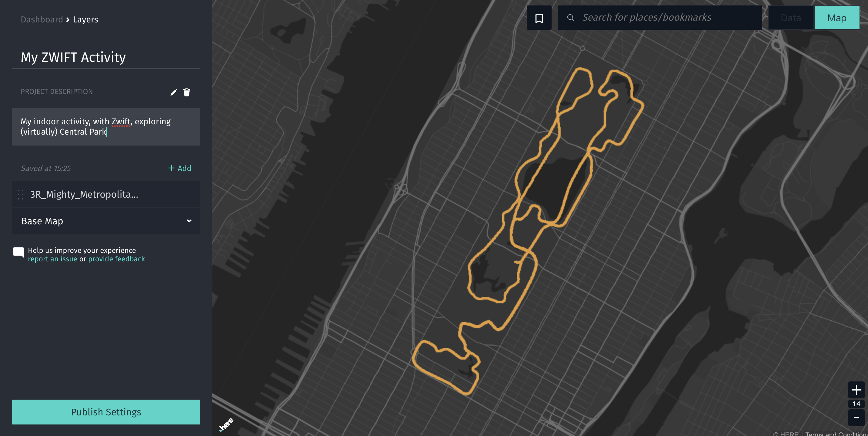Click the project description text input field

[106, 127]
